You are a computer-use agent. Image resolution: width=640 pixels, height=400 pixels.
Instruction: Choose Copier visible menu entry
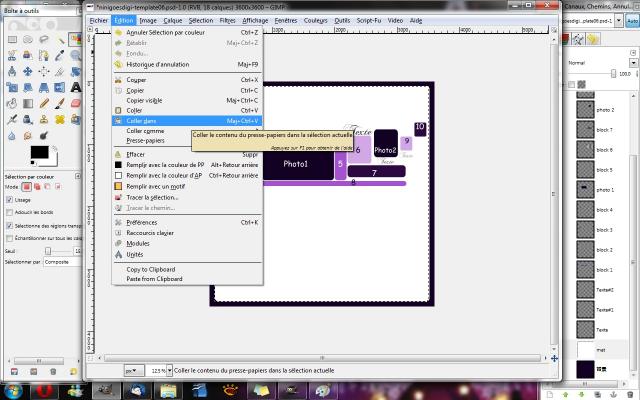click(187, 100)
